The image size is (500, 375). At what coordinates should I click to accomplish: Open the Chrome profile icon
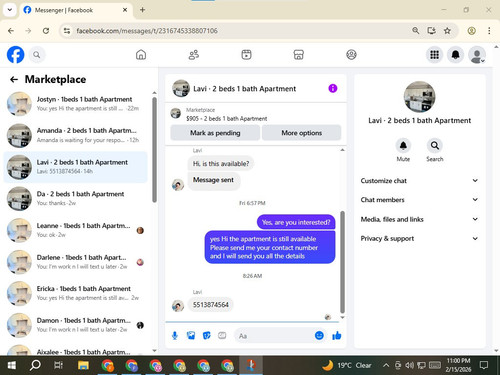[471, 31]
